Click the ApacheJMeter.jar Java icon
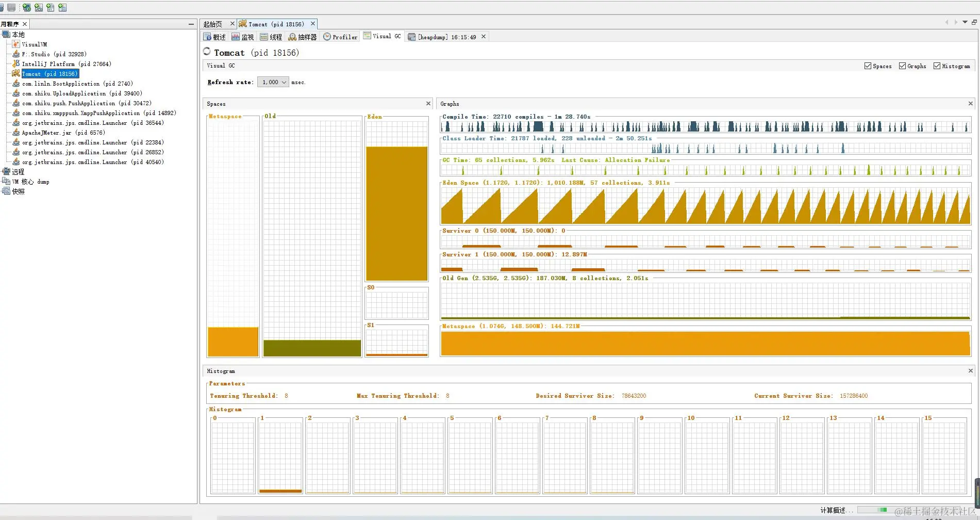The width and height of the screenshot is (980, 520). 16,133
